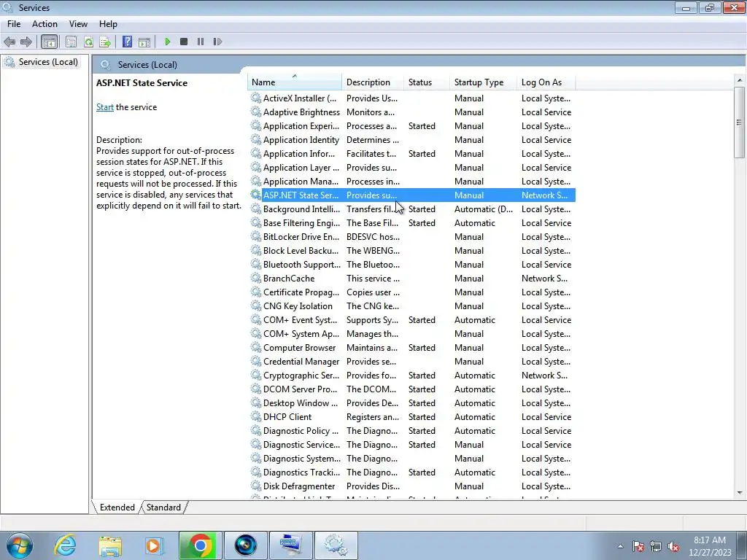
Task: Select the COM+ Event System service row
Action: 412,319
